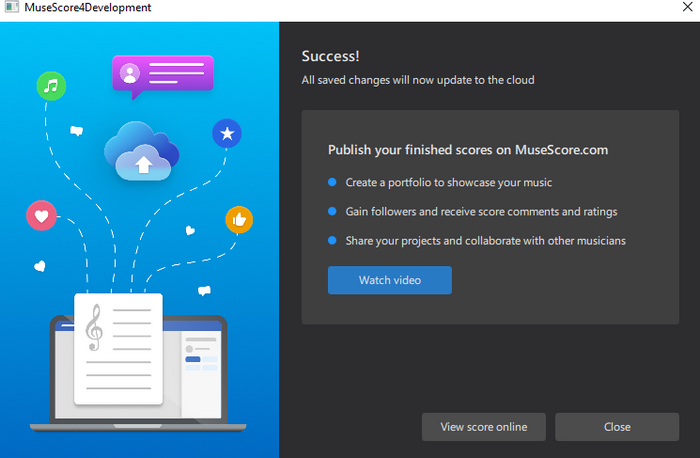
Task: Click the orange thumbs-up icon
Action: 238,219
